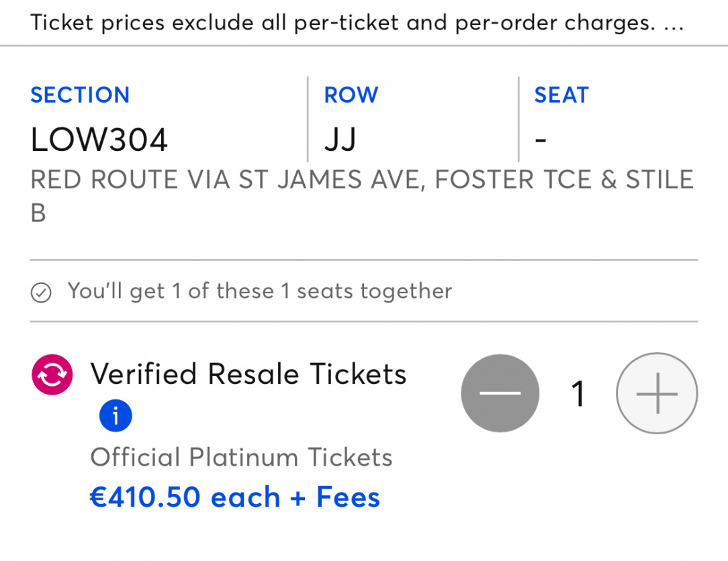Click the checkmark icon beside seats together
The height and width of the screenshot is (561, 728).
(x=42, y=293)
